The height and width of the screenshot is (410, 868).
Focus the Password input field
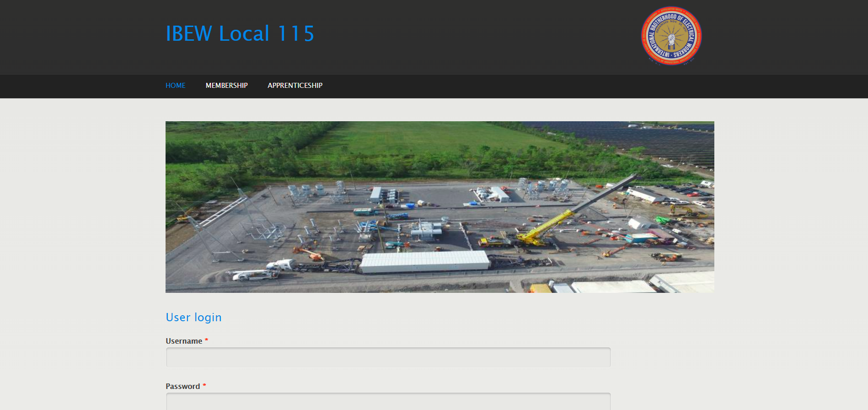(x=388, y=401)
